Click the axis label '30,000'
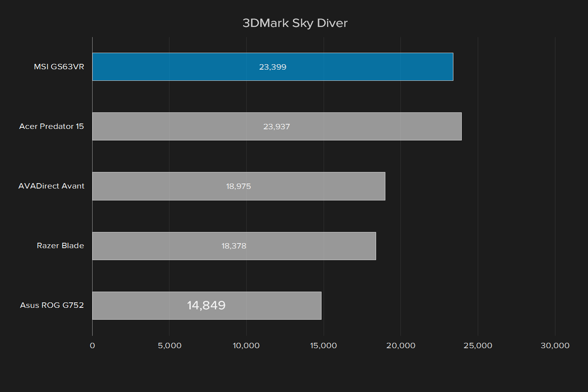 (555, 345)
